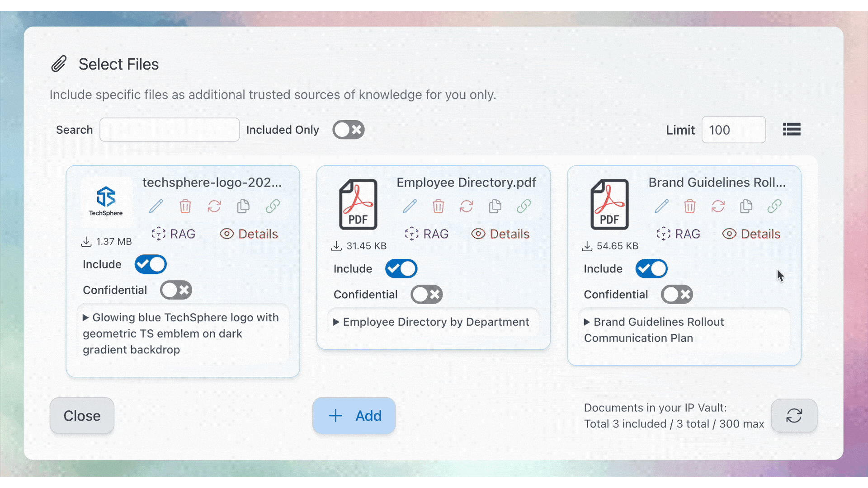Click the link icon on the techsphere-logo card

point(273,206)
